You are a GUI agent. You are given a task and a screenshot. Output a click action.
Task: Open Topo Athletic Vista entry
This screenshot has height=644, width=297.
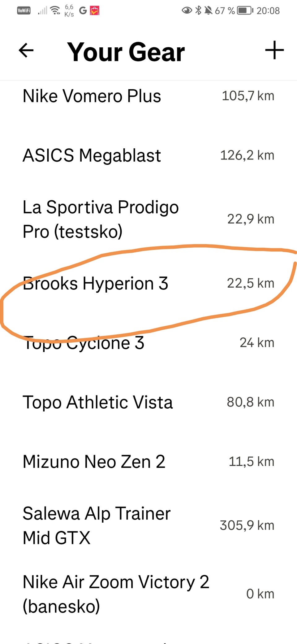pyautogui.click(x=148, y=402)
